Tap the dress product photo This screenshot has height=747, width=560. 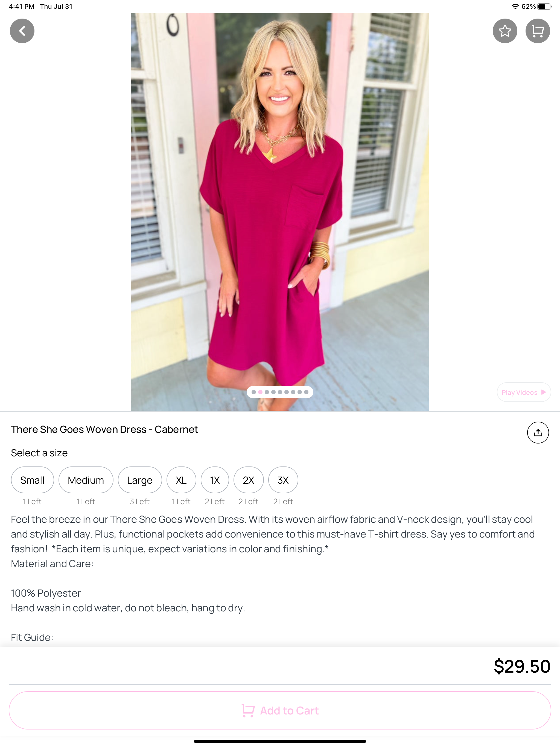pyautogui.click(x=280, y=212)
